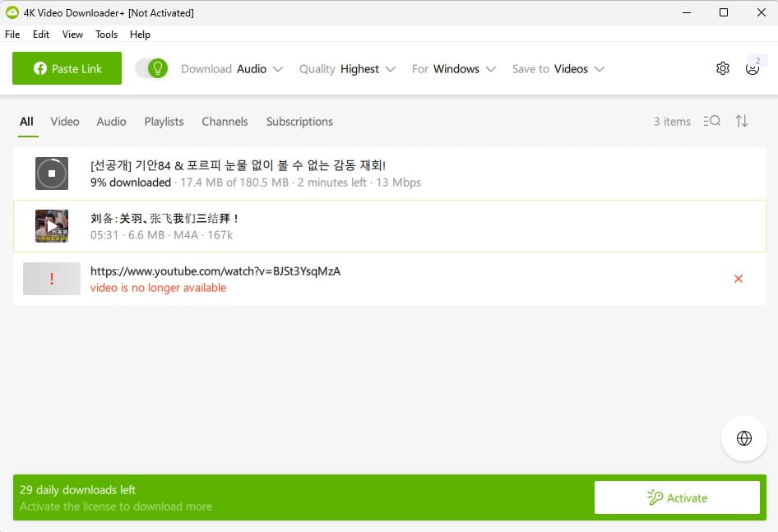
Task: Expand the Download Audio dropdown
Action: [232, 69]
